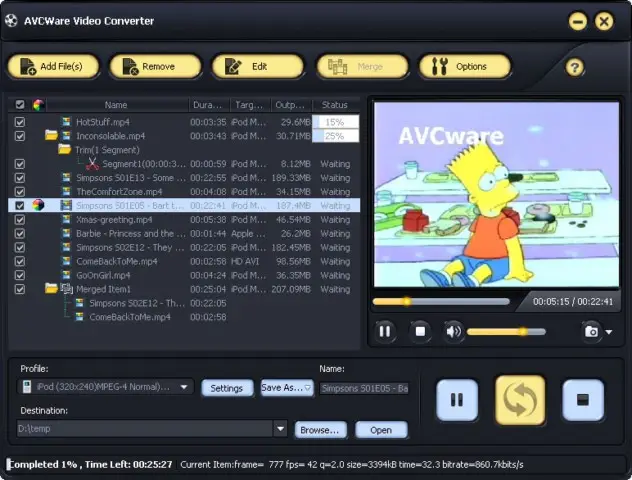Open the Profile dropdown
The width and height of the screenshot is (632, 480).
(184, 387)
